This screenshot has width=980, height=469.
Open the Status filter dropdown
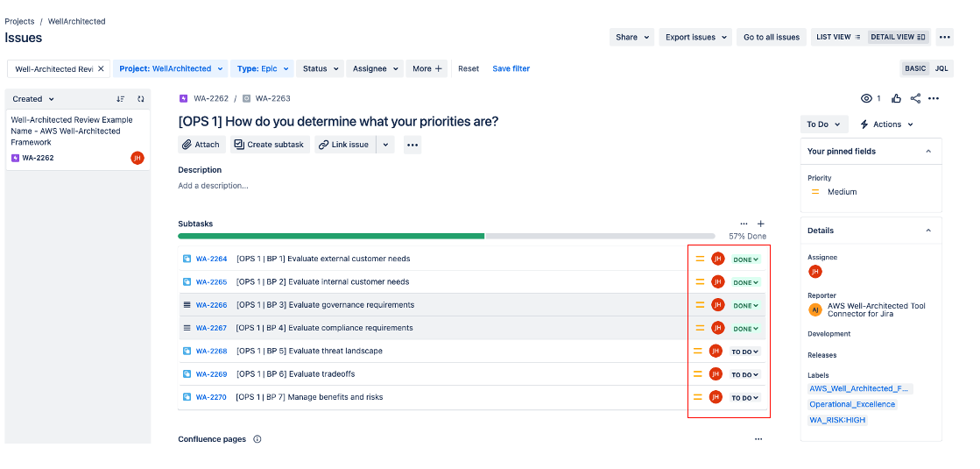click(x=320, y=68)
